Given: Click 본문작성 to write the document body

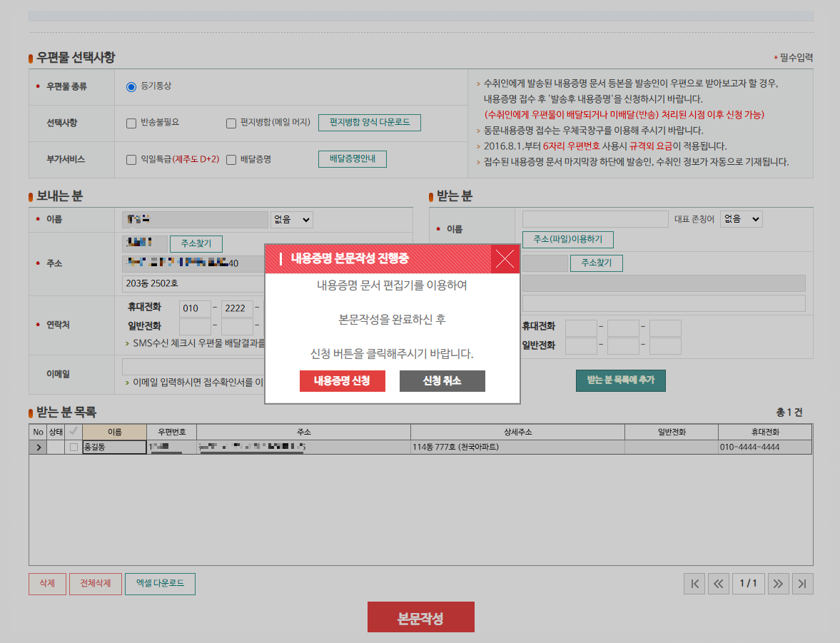Looking at the screenshot, I should tap(420, 617).
